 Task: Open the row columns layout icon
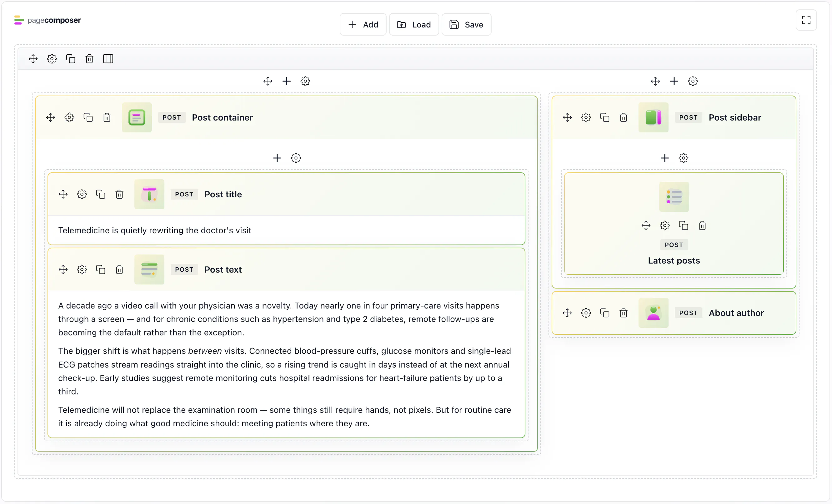[x=108, y=59]
